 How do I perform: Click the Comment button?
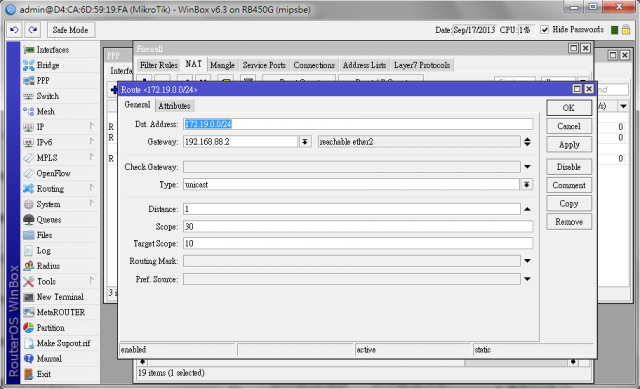point(569,185)
